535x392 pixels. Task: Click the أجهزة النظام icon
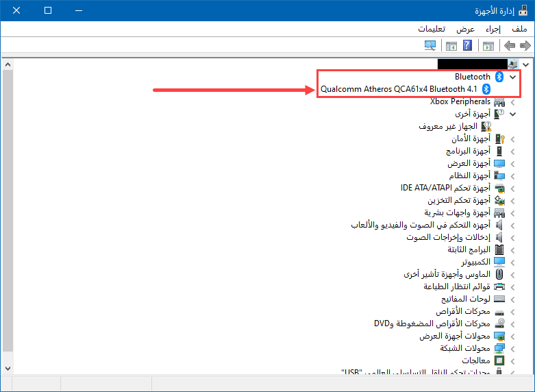(x=499, y=176)
